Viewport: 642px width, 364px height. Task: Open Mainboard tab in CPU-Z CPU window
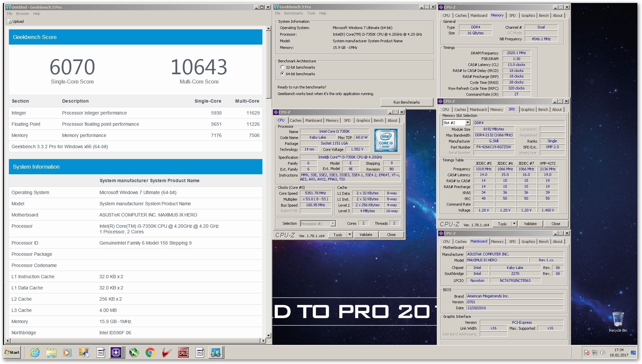(313, 120)
